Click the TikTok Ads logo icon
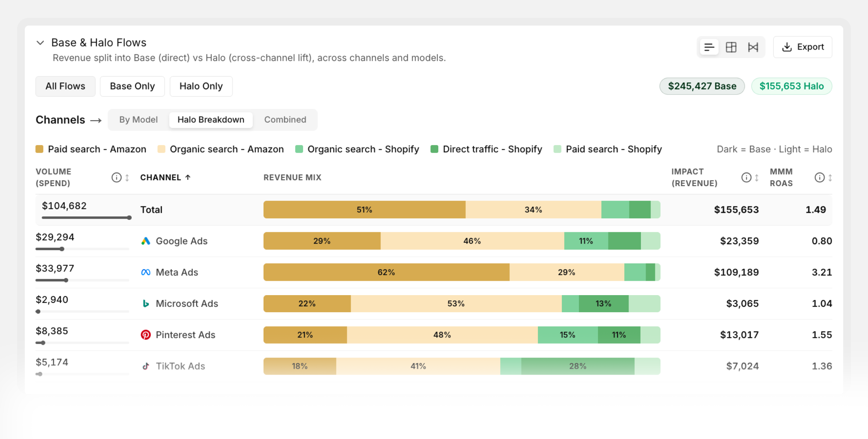The image size is (868, 439). 146,366
